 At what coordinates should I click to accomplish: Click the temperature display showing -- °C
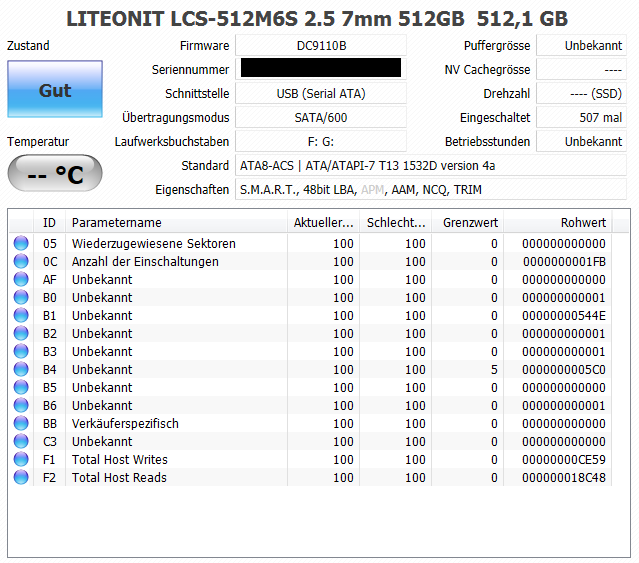coord(55,173)
